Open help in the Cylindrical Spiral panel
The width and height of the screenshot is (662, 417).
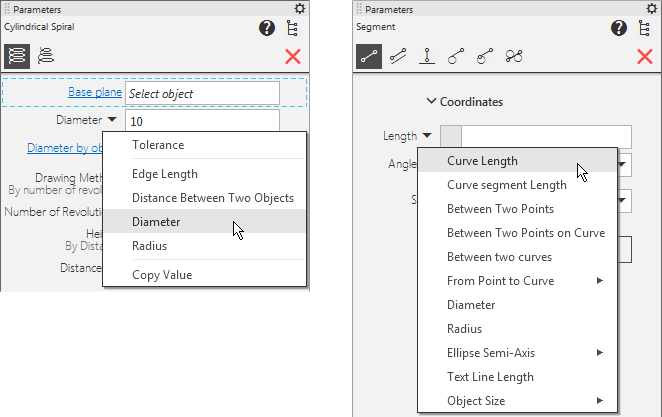(267, 28)
